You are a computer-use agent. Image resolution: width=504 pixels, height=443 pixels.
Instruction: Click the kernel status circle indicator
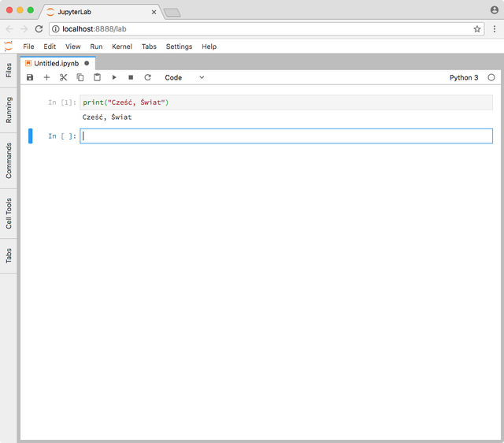(491, 77)
